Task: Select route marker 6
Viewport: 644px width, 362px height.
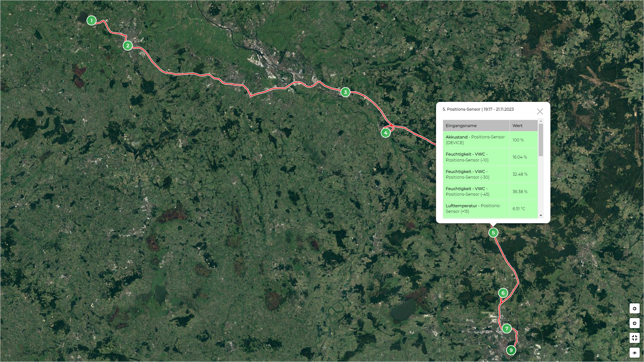Action: (x=503, y=293)
